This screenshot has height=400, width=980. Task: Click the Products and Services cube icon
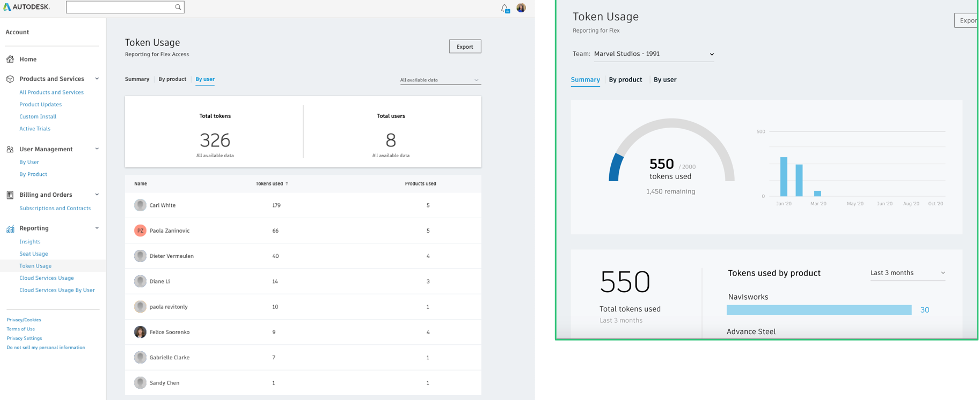pyautogui.click(x=10, y=79)
